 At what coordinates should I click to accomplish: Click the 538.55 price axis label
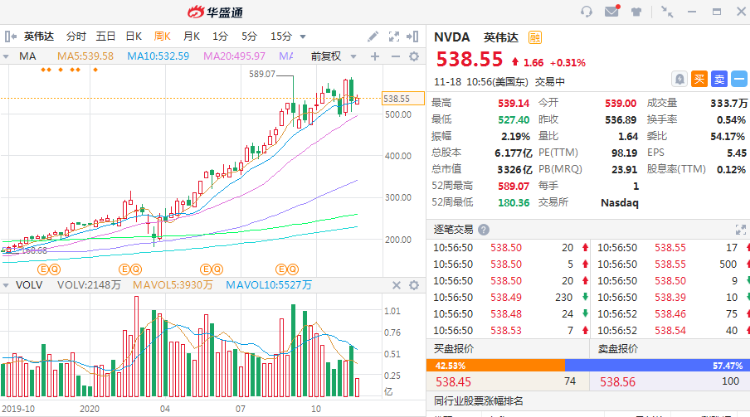[403, 99]
